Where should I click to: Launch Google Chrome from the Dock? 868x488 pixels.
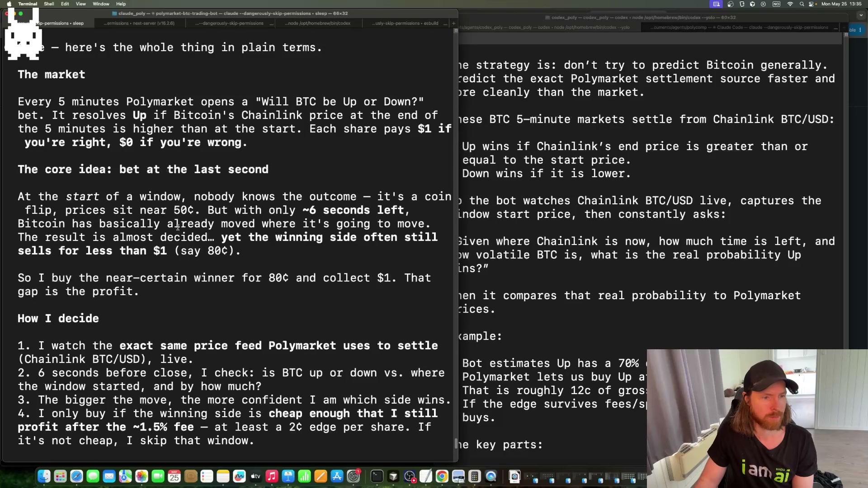pos(442,476)
